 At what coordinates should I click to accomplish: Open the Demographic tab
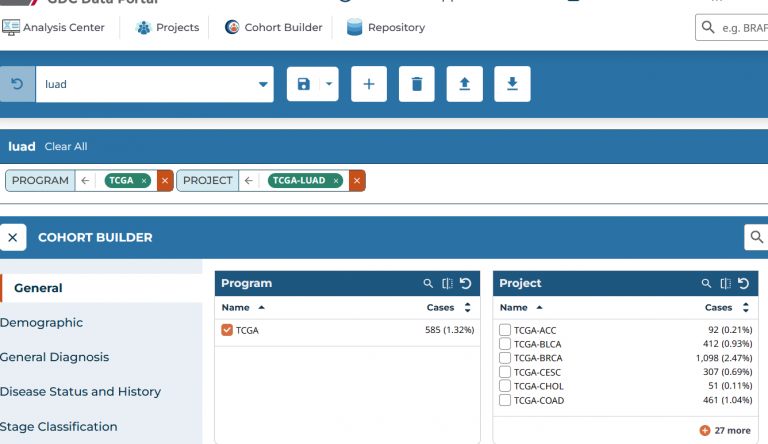[x=42, y=323]
